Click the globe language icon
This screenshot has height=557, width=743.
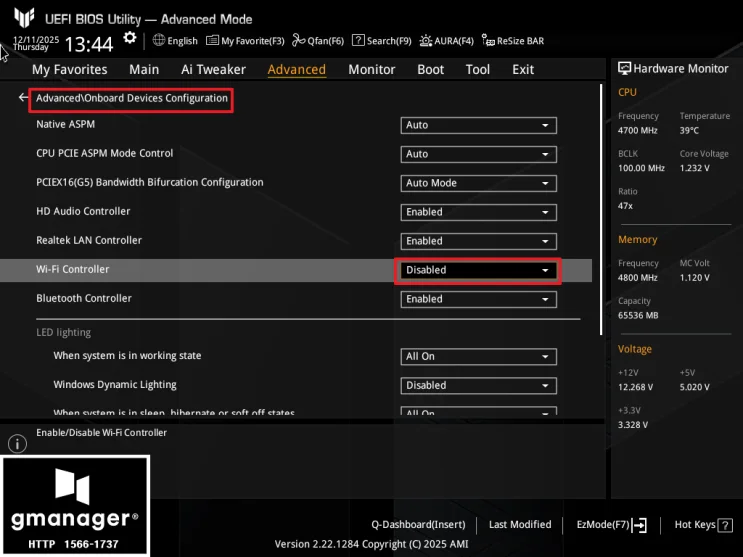point(159,40)
